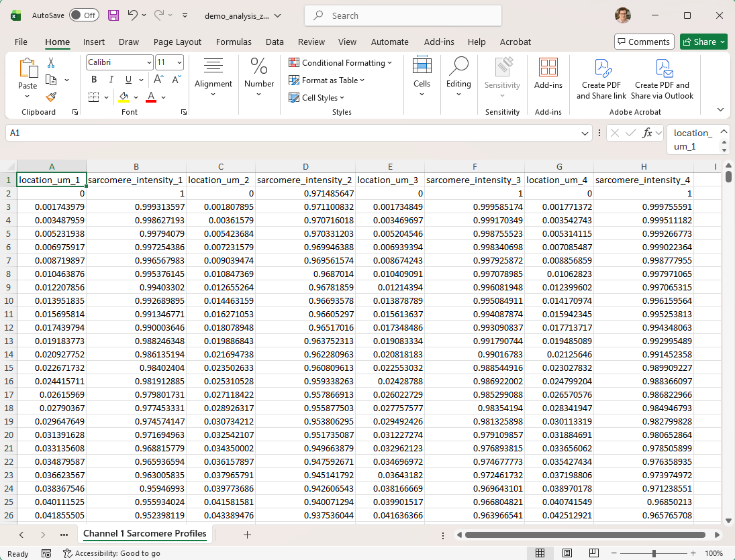This screenshot has height=560, width=735.
Task: Click the Save icon in title bar
Action: tap(113, 15)
